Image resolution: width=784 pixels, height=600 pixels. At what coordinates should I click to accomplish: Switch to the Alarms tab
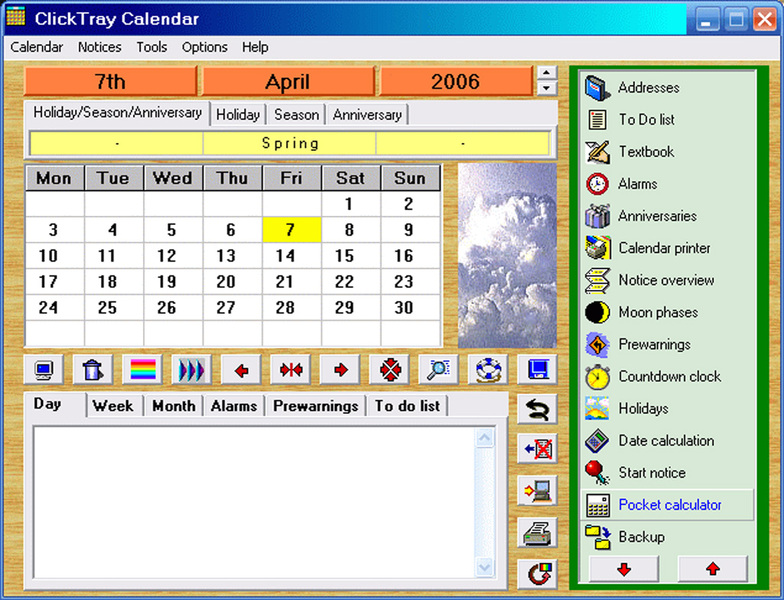tap(234, 406)
